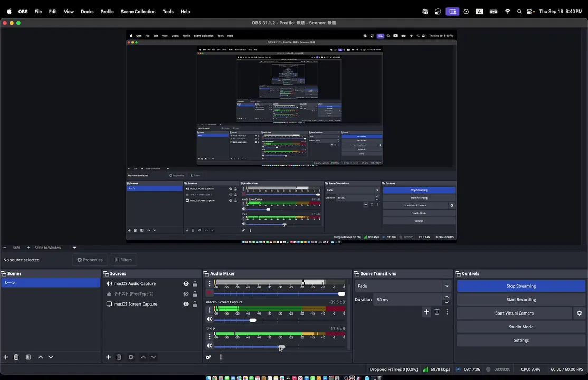Open transition properties three-dot icon
Viewport: 588px width, 380px height.
point(447,312)
